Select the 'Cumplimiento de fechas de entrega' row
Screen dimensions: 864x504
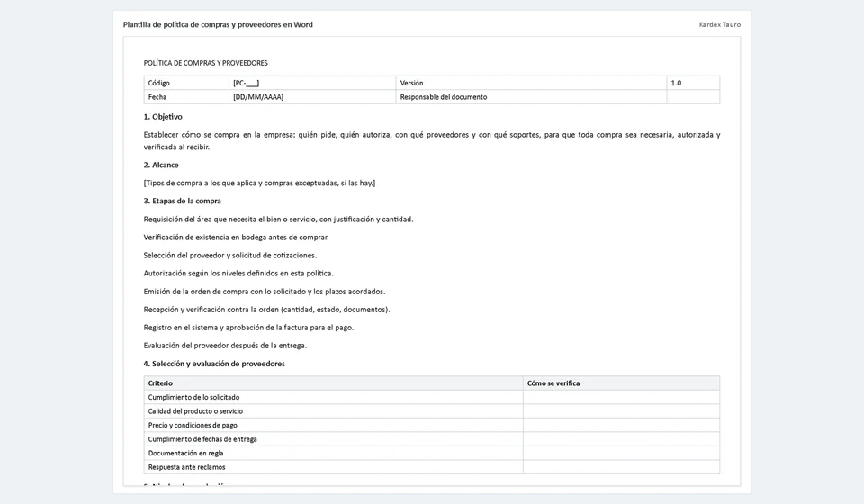432,439
